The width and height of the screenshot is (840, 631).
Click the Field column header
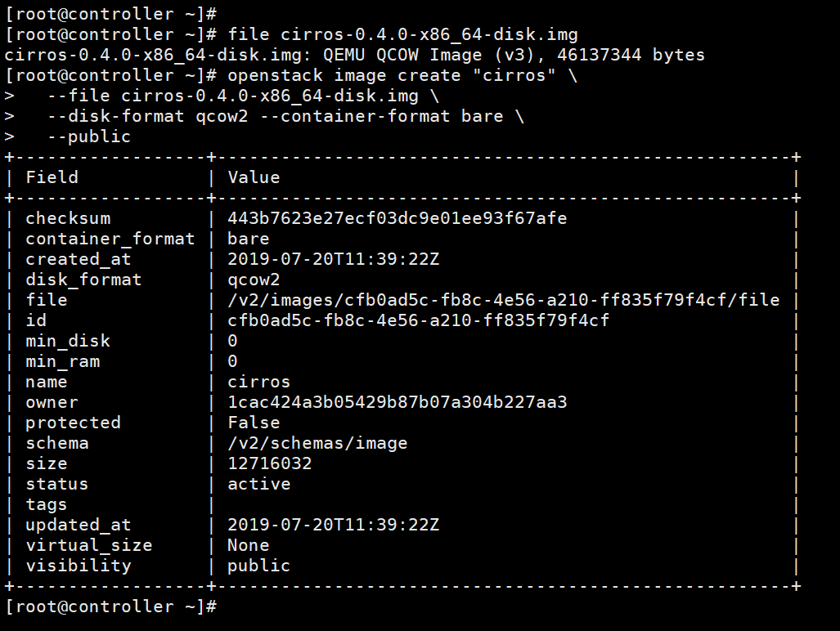click(52, 177)
